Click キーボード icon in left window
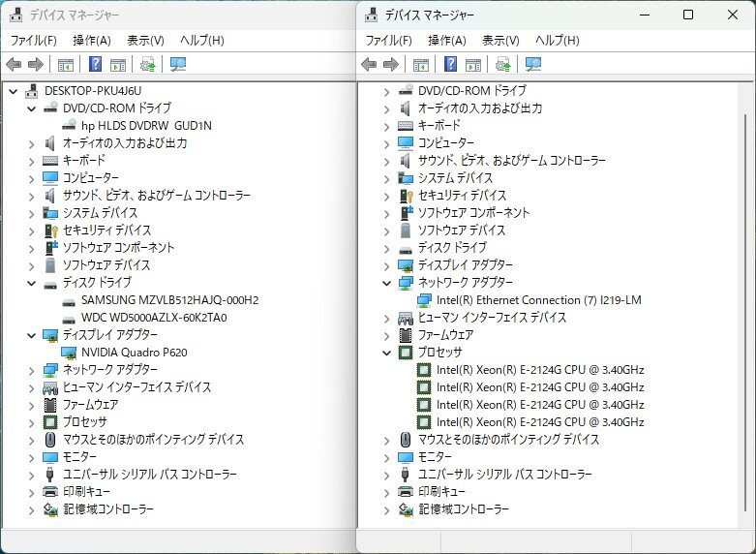This screenshot has height=554, width=756. [50, 160]
